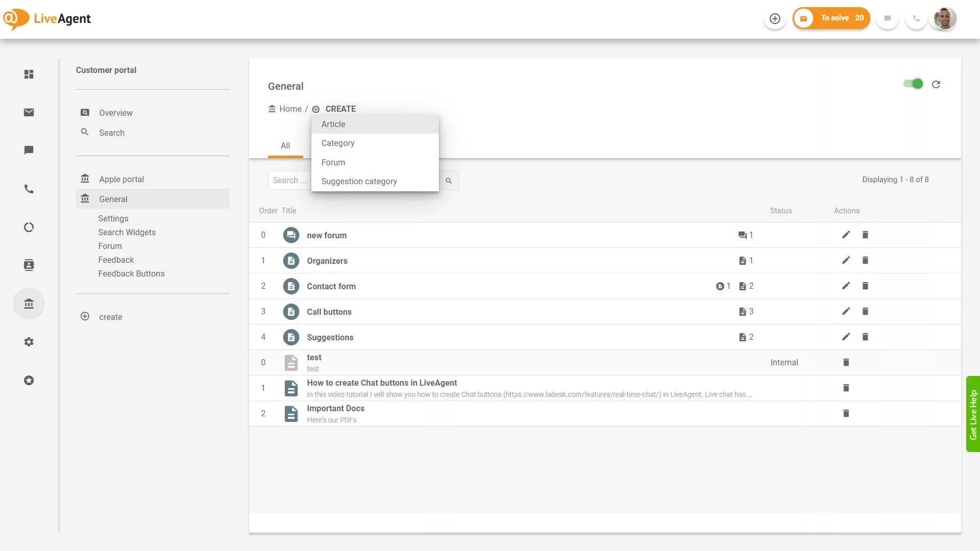This screenshot has height=551, width=980.
Task: Click the refresh icon near the General toggle
Action: (x=936, y=84)
